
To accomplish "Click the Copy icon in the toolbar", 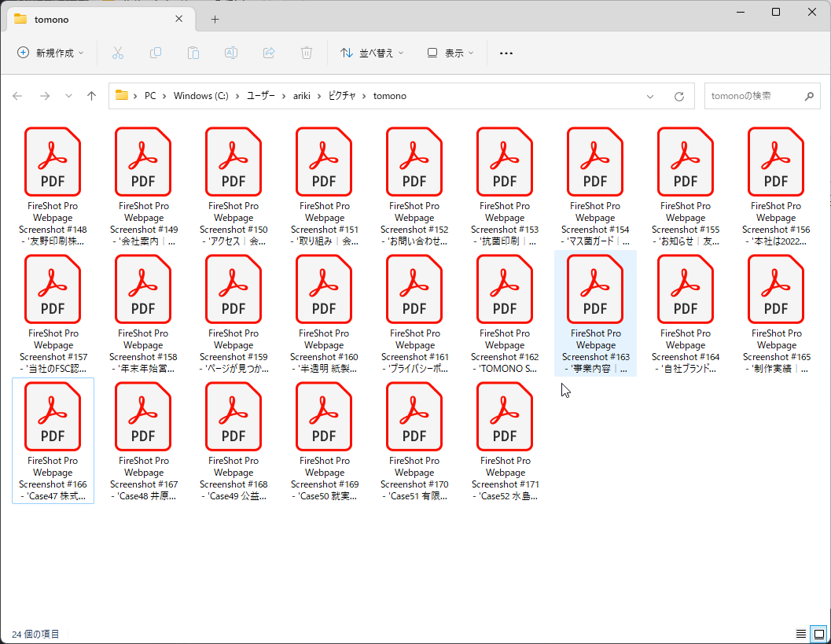I will coord(155,53).
